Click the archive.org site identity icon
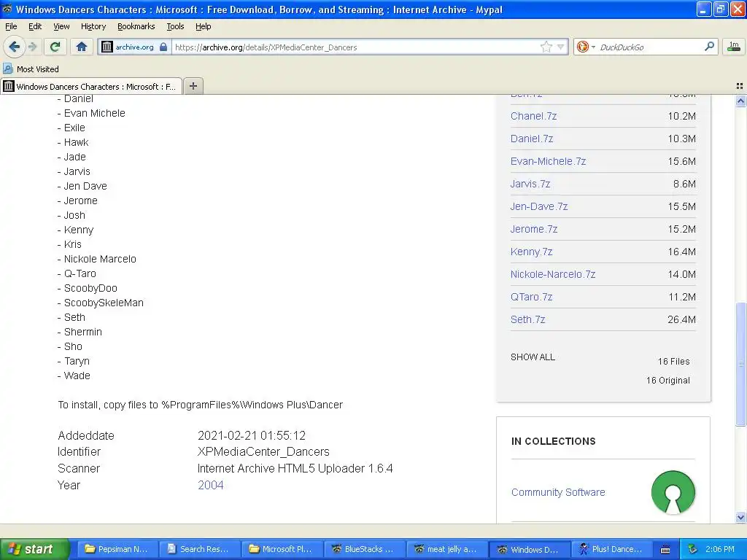Screen dimensions: 747x560 tap(134, 47)
